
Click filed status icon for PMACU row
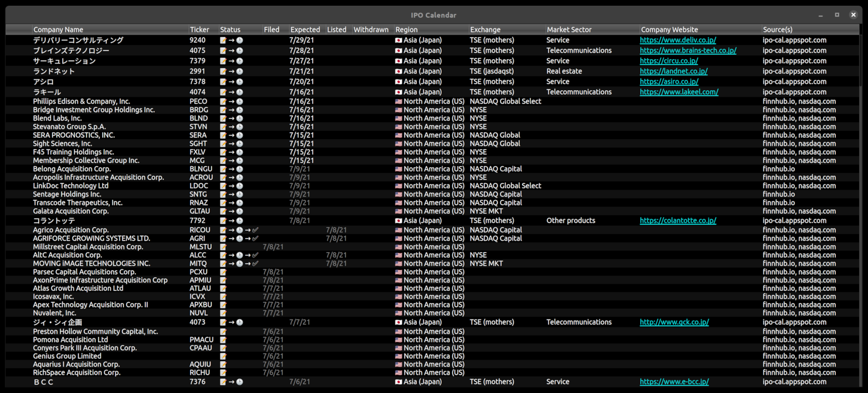223,340
